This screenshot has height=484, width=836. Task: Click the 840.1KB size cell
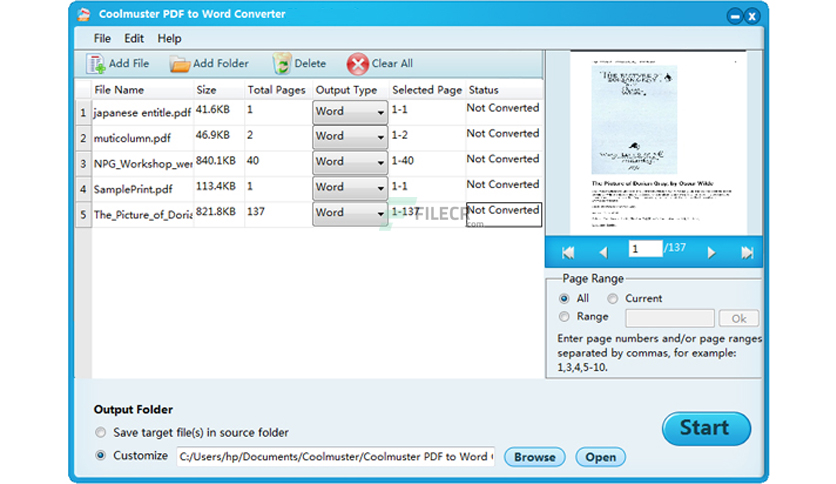(215, 160)
